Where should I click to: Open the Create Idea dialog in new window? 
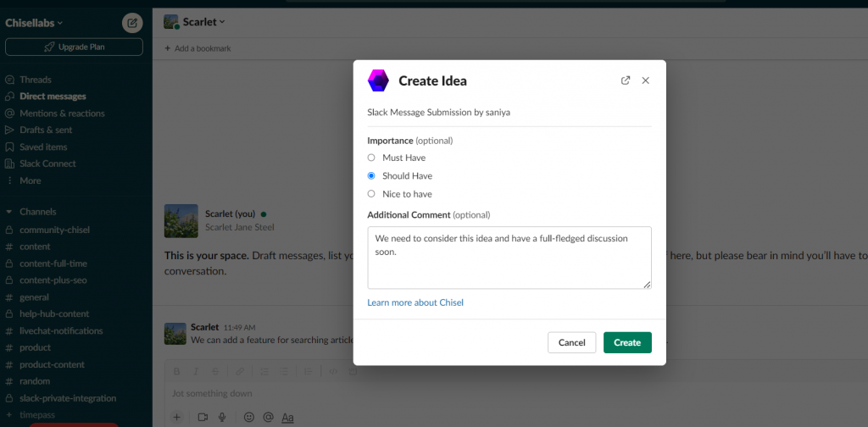pos(626,80)
